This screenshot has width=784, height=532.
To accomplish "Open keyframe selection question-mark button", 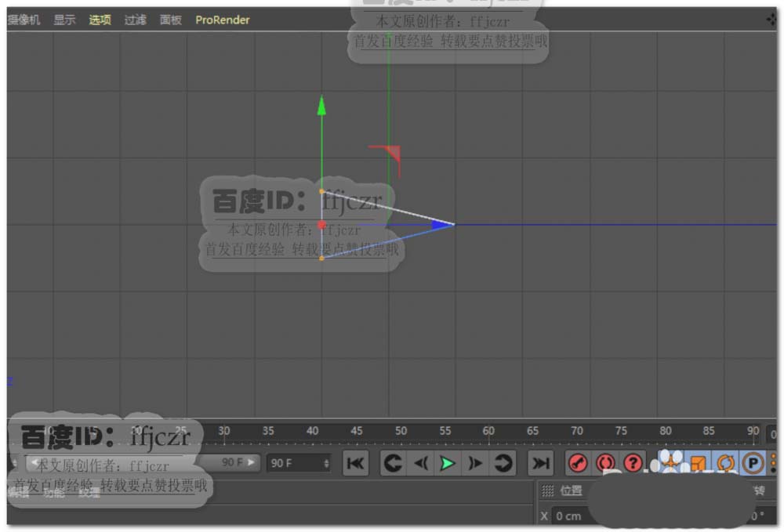I will coord(633,463).
